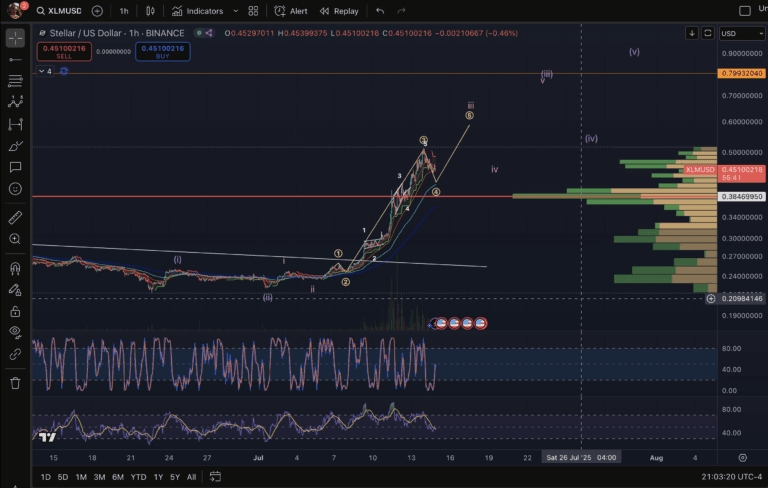Select the (iv) wave label
The width and height of the screenshot is (768, 488).
click(x=591, y=138)
